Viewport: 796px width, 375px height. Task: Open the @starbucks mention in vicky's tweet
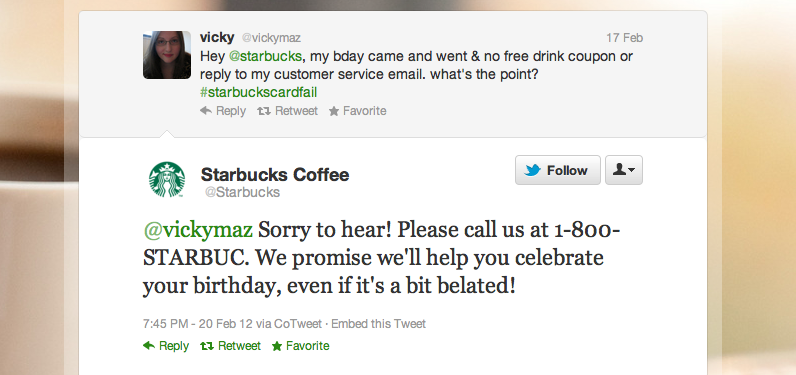coord(266,56)
